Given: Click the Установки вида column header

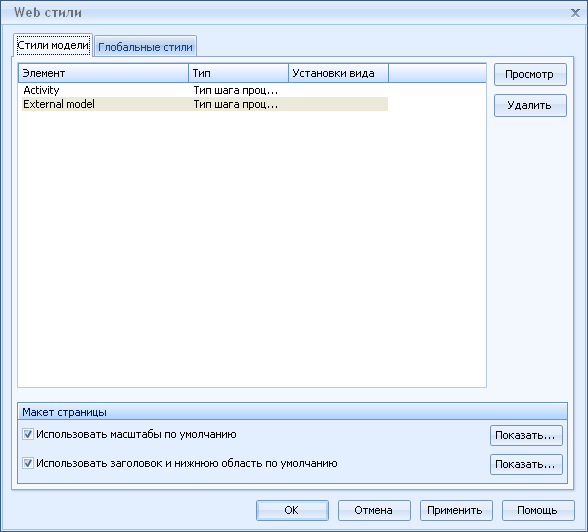Looking at the screenshot, I should (x=339, y=73).
